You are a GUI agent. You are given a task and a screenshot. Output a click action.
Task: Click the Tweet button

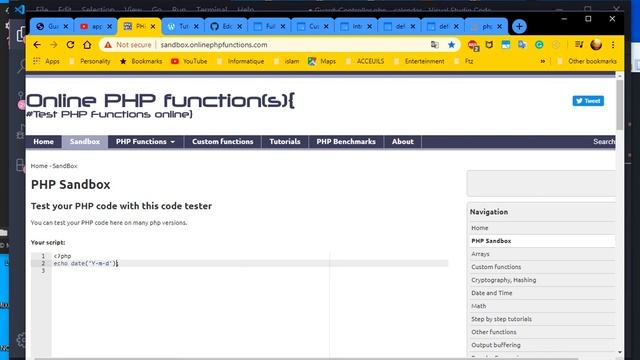[x=588, y=101]
